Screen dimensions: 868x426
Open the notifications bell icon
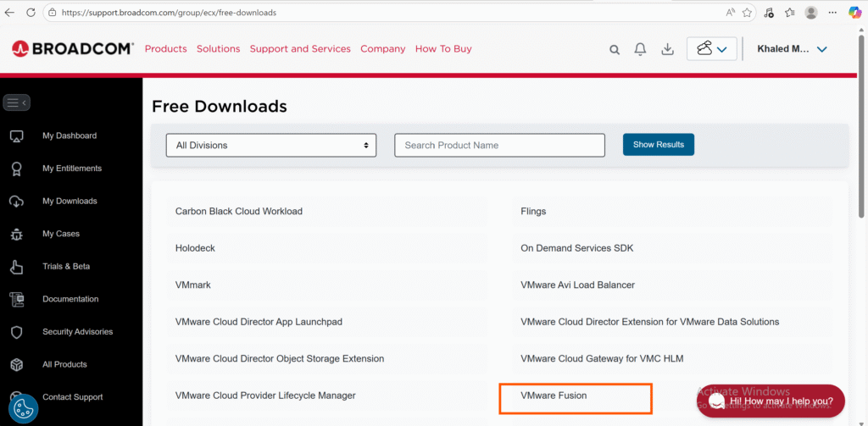[x=641, y=49]
